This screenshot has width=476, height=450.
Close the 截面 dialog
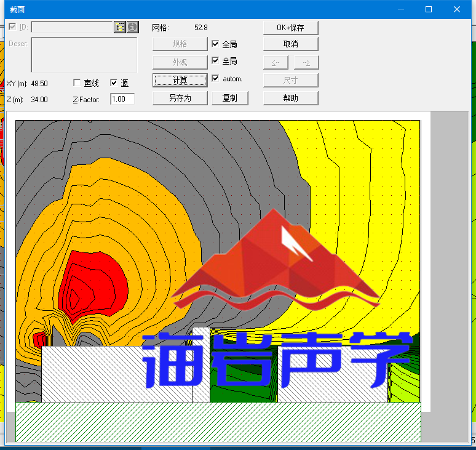(457, 9)
